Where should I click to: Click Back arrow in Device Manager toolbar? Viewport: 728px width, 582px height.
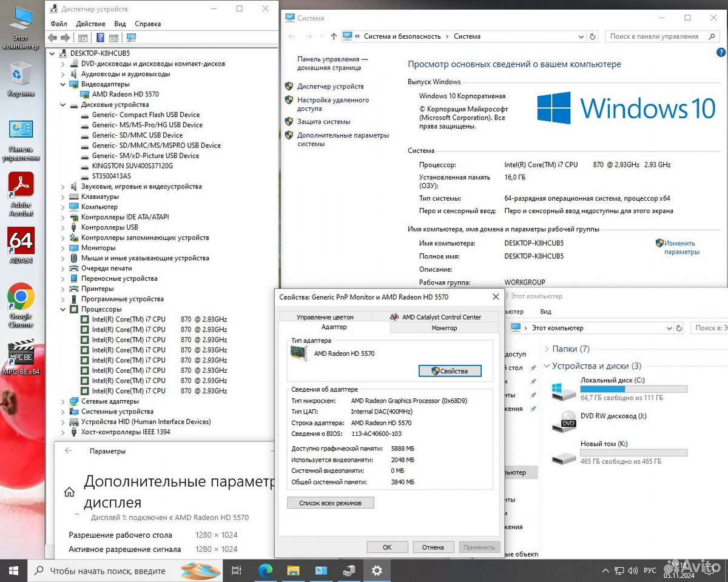(x=52, y=38)
